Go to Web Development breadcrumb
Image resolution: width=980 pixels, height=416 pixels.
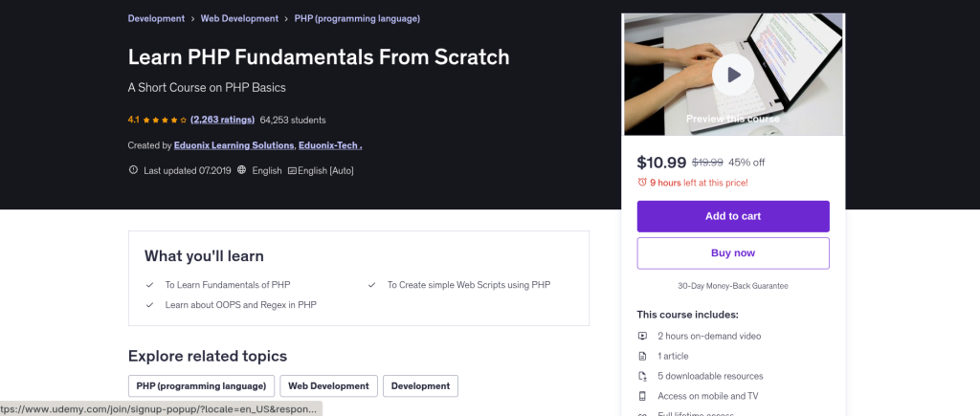pyautogui.click(x=239, y=18)
